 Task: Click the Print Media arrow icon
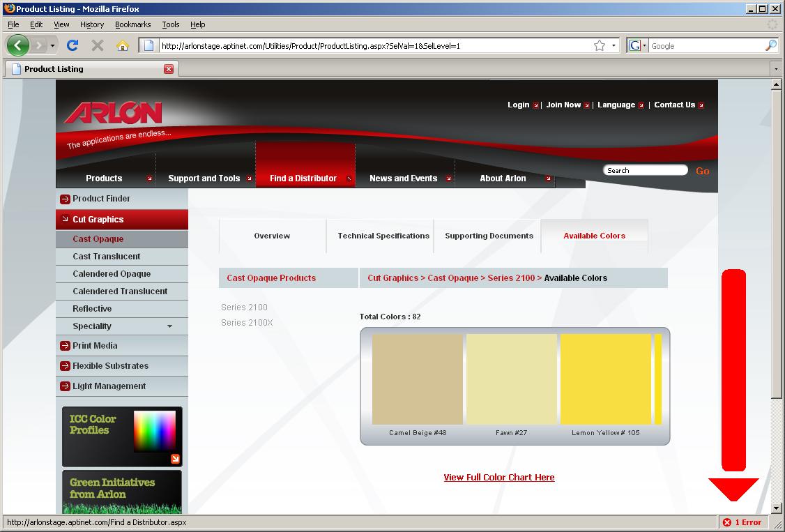[x=65, y=346]
